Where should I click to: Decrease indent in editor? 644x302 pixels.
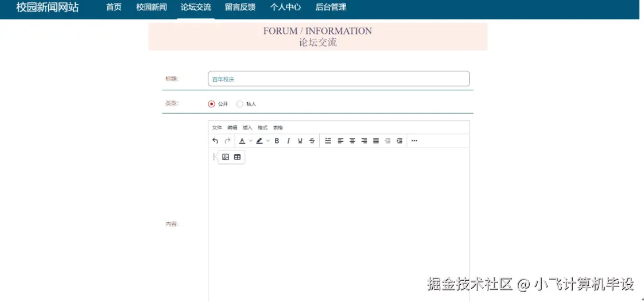pyautogui.click(x=387, y=141)
